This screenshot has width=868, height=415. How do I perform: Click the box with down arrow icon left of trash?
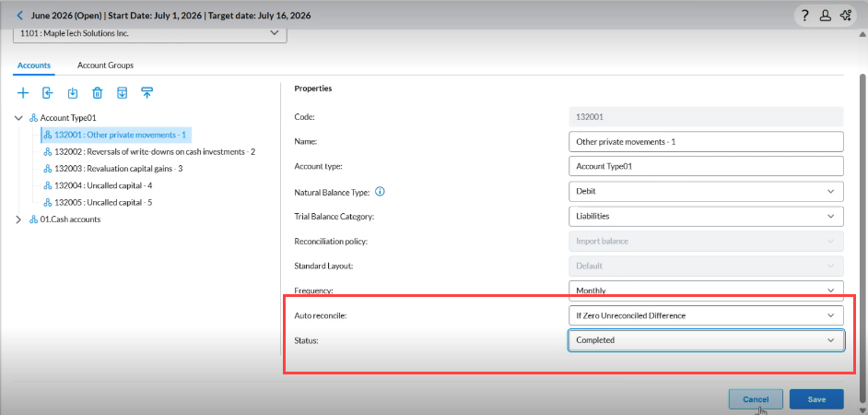coord(73,93)
